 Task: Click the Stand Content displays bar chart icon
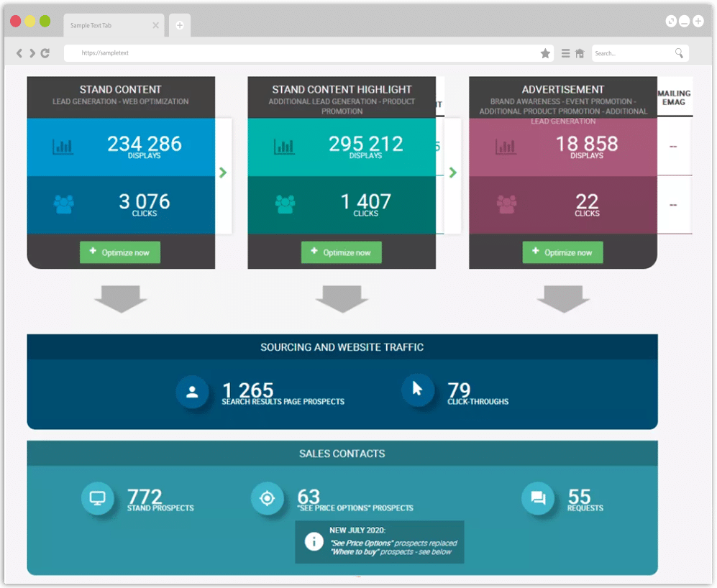point(63,147)
